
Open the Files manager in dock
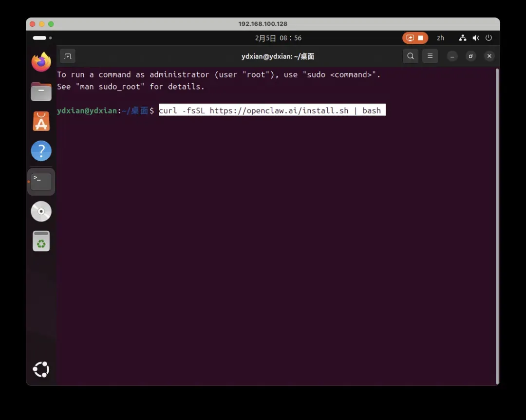click(41, 91)
